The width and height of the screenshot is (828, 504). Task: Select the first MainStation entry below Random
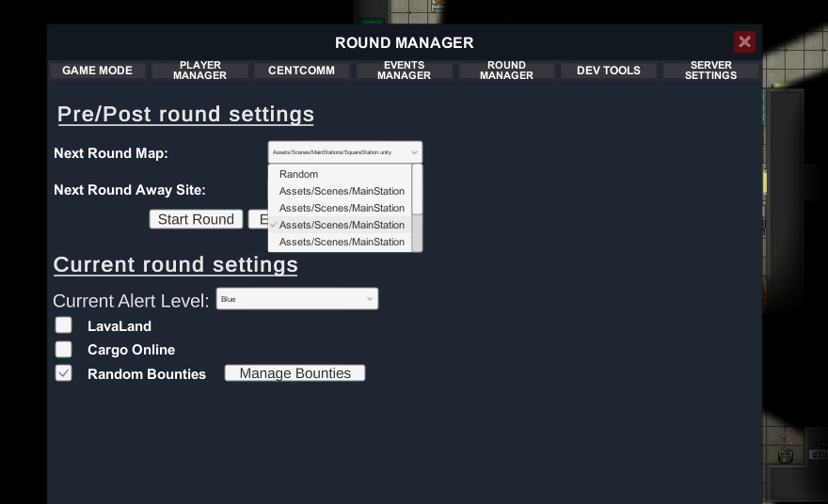pos(340,191)
